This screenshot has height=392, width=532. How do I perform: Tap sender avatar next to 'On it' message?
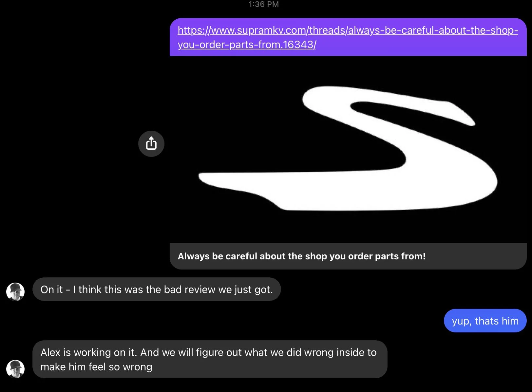click(x=15, y=292)
